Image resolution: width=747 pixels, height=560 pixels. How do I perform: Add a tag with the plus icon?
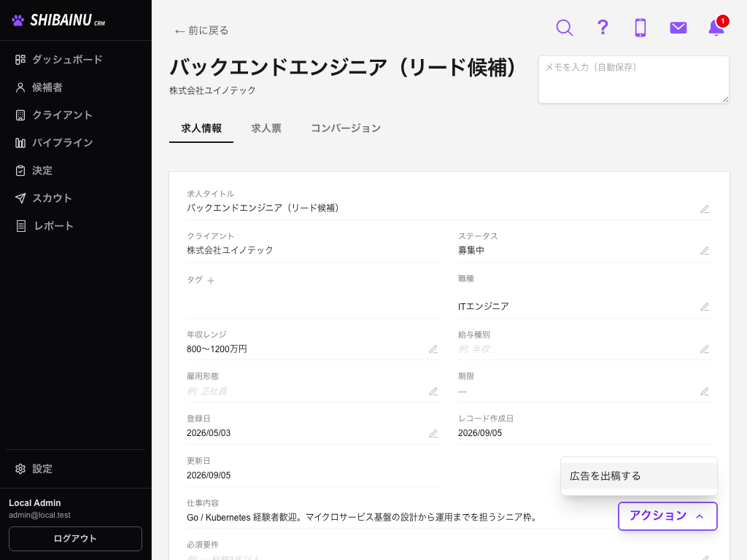point(211,281)
